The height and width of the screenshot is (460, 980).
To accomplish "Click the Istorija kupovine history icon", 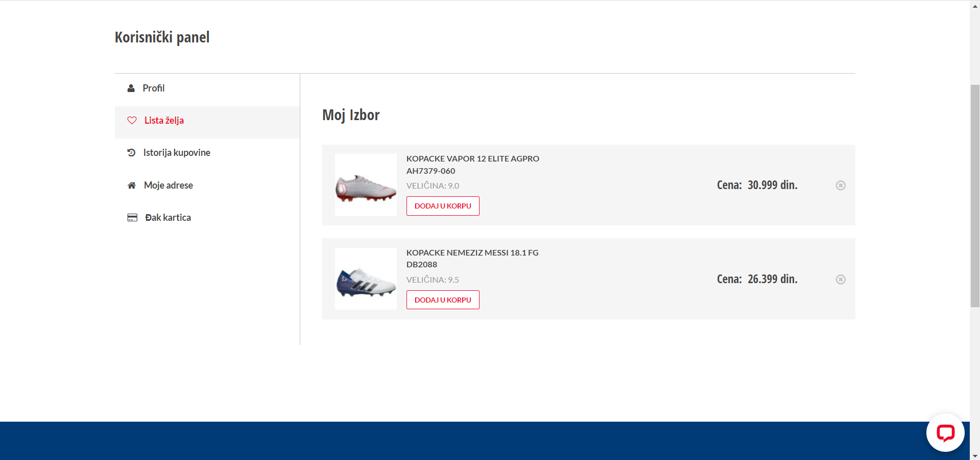I will click(x=131, y=153).
